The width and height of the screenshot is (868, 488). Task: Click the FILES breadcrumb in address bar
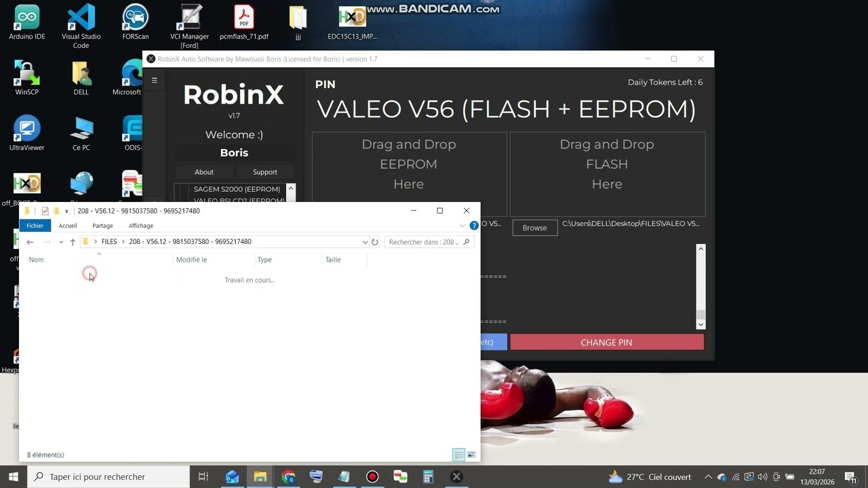pyautogui.click(x=109, y=242)
